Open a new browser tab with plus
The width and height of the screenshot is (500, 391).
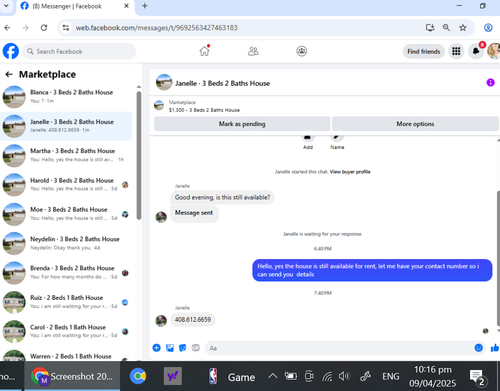coord(145,6)
